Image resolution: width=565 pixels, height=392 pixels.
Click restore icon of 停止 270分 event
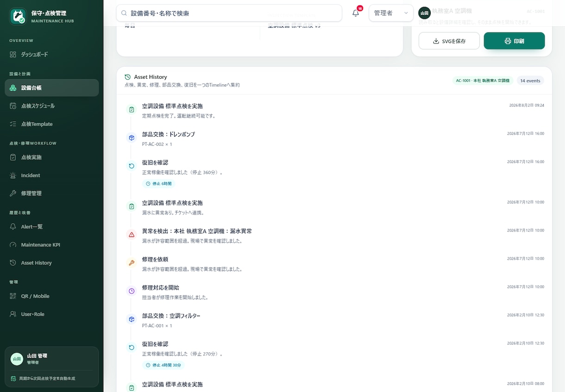132,348
